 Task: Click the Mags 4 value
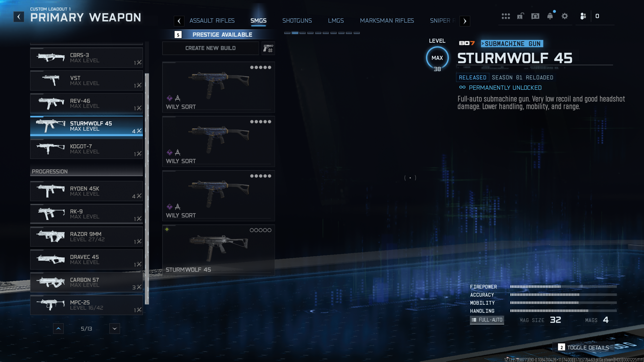click(x=606, y=320)
